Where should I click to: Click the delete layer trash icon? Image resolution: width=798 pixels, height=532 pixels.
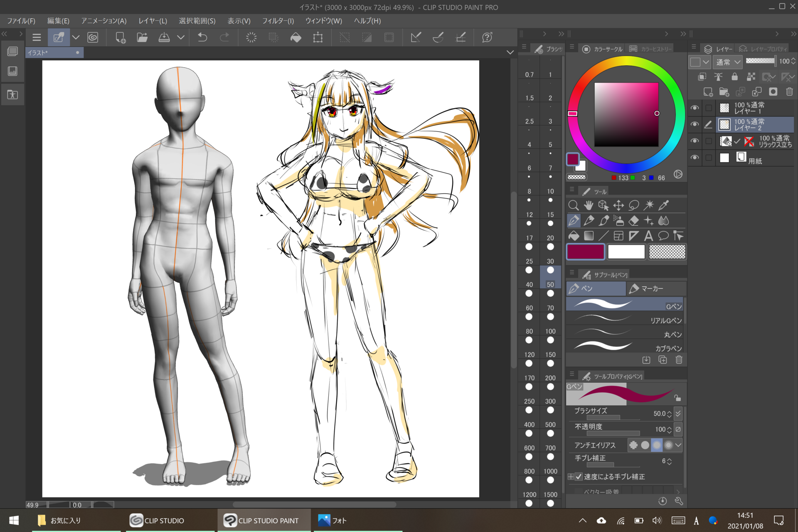coord(789,92)
